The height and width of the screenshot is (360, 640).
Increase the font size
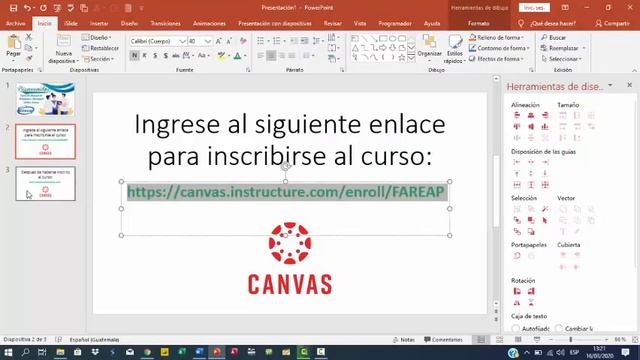click(x=219, y=41)
